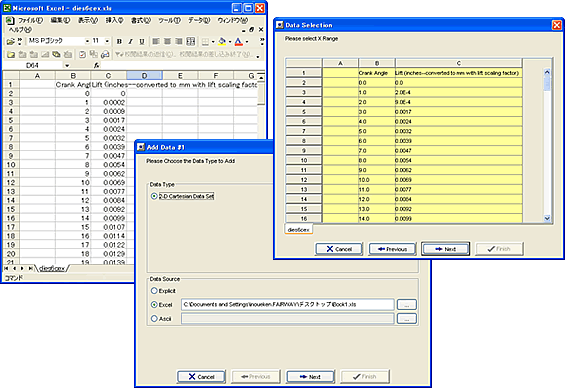The image size is (565, 388).
Task: Open the fill color dropdown arrow
Action: pyautogui.click(x=230, y=42)
